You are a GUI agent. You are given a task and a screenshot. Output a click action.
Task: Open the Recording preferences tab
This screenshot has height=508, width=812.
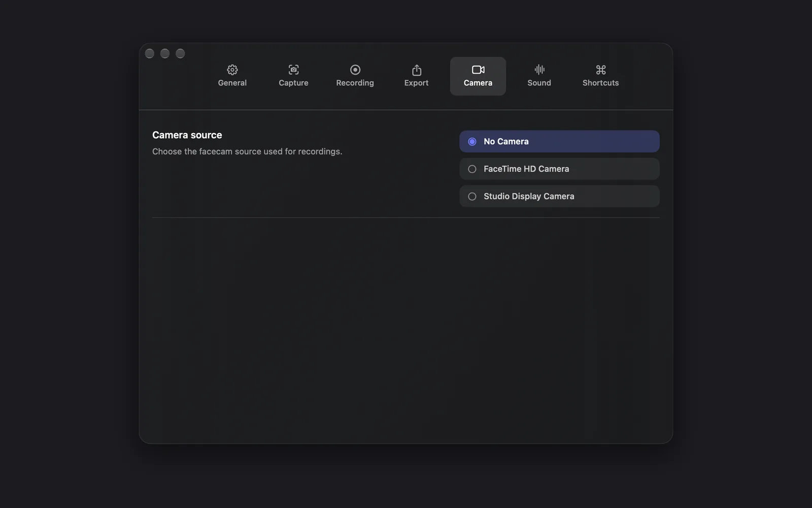(x=355, y=76)
